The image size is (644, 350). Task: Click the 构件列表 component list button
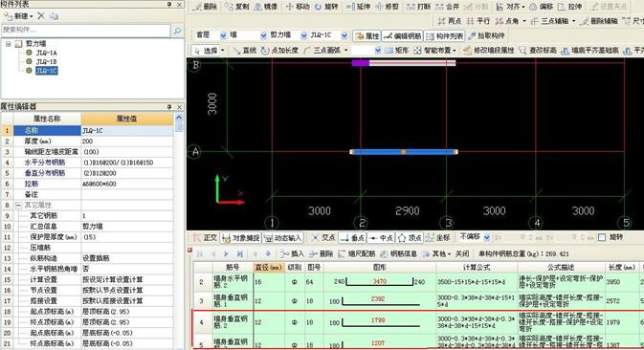(445, 36)
